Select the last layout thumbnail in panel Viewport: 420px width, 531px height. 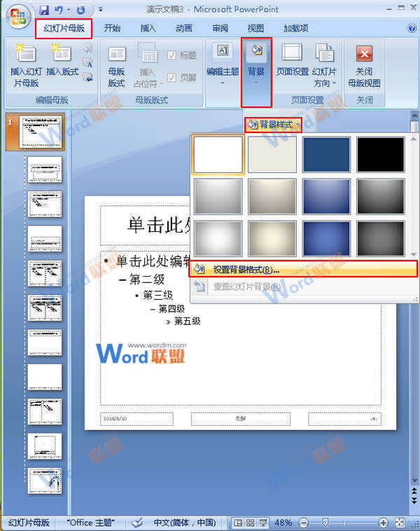click(45, 481)
